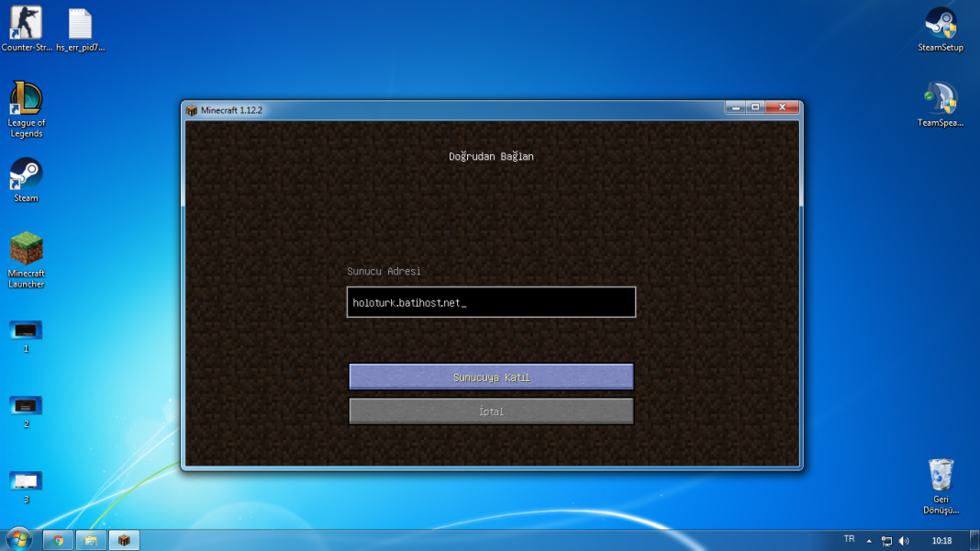This screenshot has height=551, width=980.
Task: Minimize the Minecraft 1.12.2 window
Action: [x=736, y=107]
